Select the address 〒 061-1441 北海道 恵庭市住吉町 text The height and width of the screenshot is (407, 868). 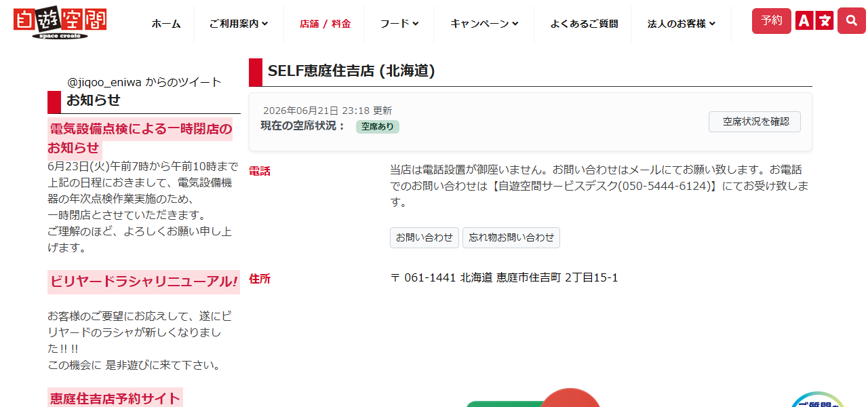(476, 277)
